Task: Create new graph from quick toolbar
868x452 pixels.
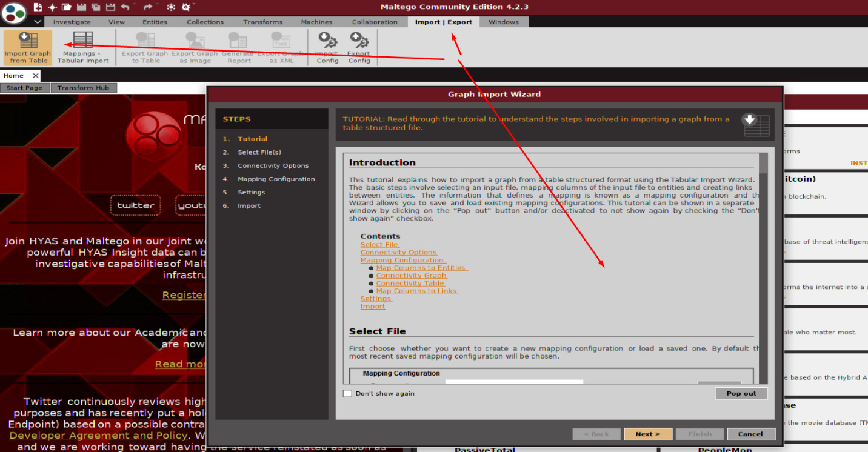Action: coord(38,7)
